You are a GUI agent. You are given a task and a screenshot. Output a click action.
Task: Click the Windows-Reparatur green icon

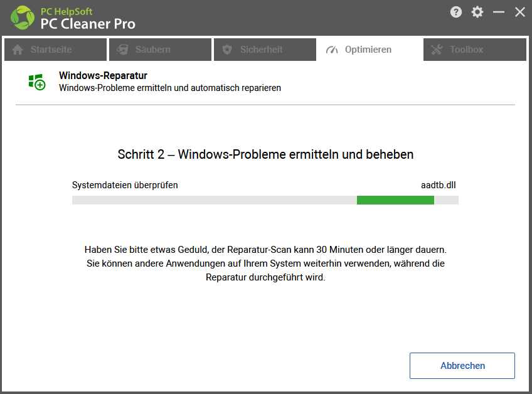[x=37, y=82]
